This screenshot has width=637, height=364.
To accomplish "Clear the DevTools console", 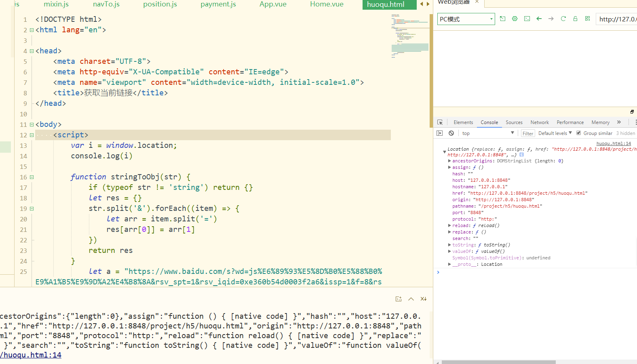I will [451, 133].
